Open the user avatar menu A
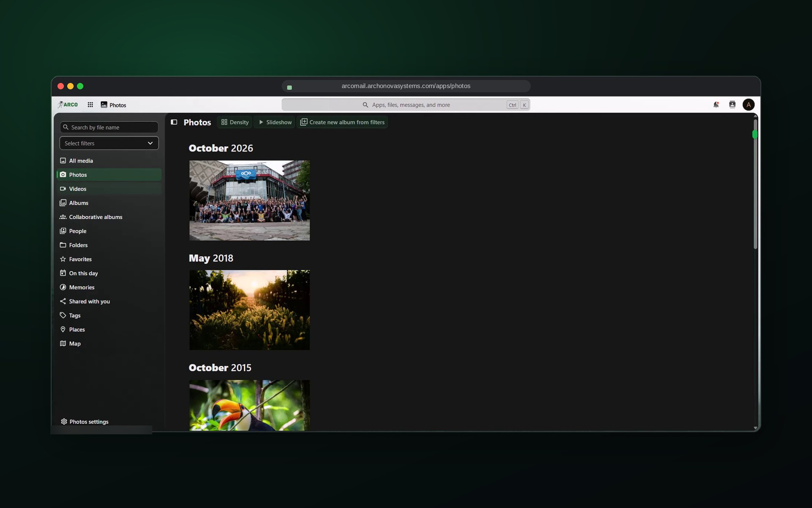812x508 pixels. click(748, 105)
